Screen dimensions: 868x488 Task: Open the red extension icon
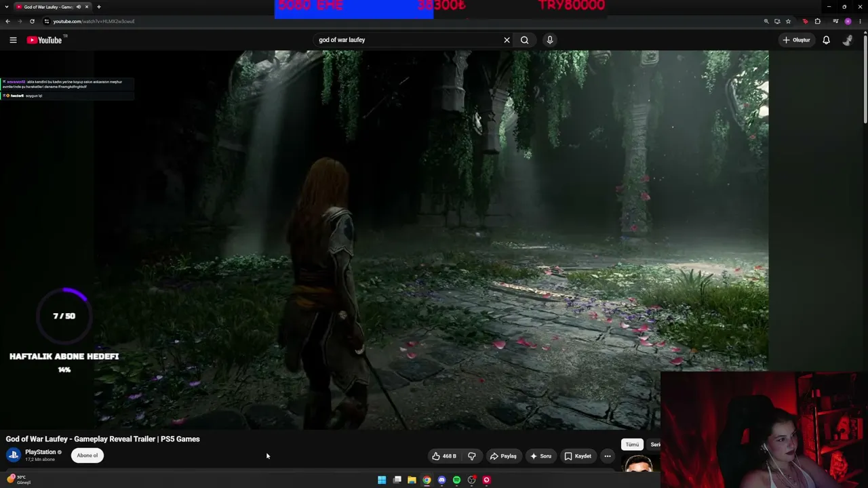pos(806,21)
